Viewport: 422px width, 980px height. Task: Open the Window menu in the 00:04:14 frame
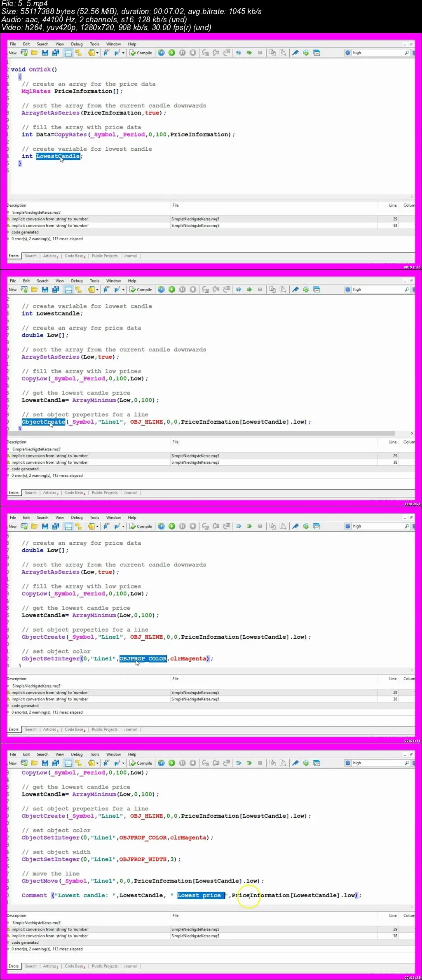pos(113,518)
